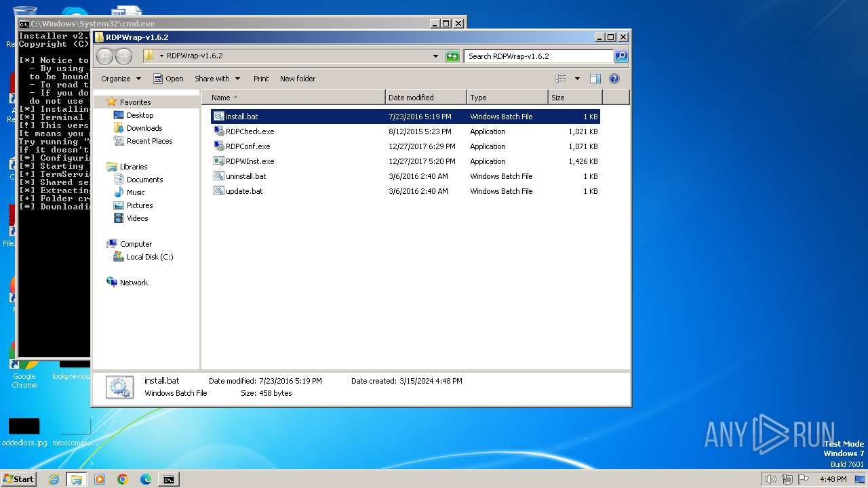
Task: Click the 1,426 KB size cell
Action: coord(583,161)
